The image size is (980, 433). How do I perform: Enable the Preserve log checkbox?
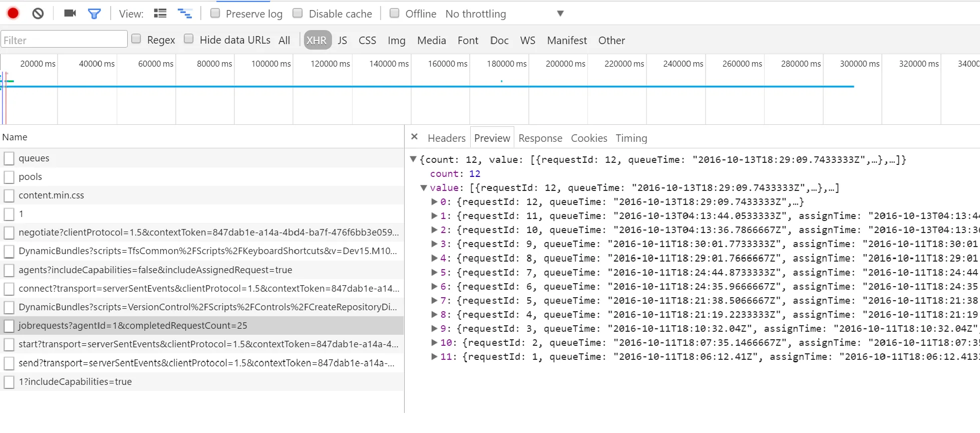click(215, 14)
